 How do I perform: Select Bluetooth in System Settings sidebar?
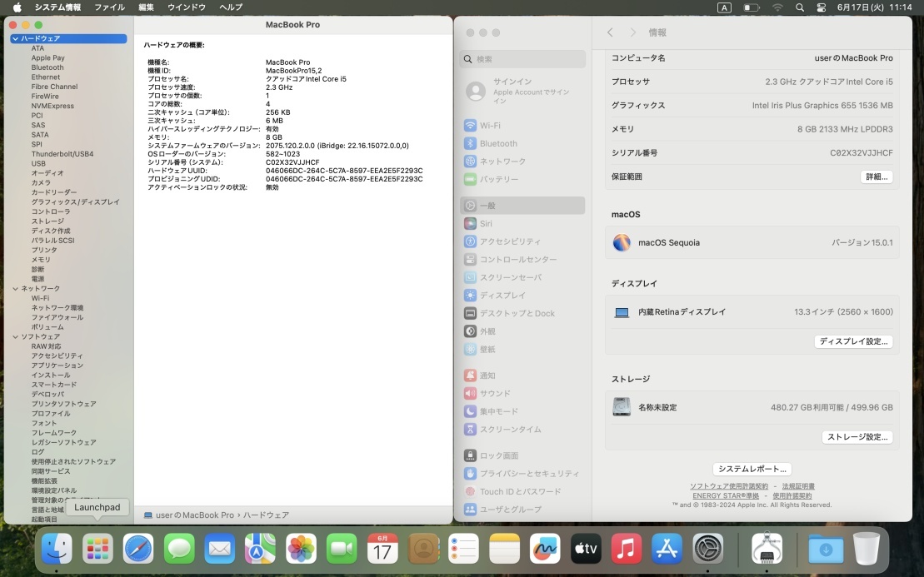497,143
